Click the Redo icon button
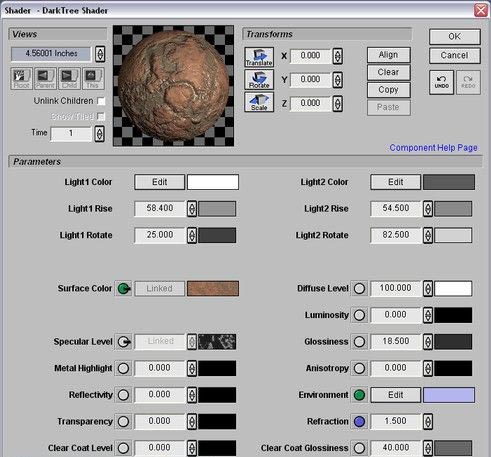 (468, 82)
